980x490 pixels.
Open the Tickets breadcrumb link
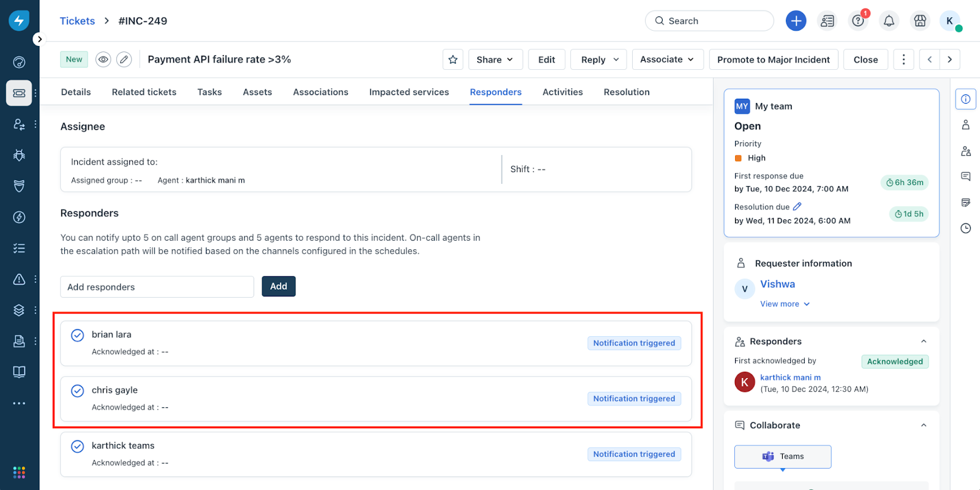77,21
